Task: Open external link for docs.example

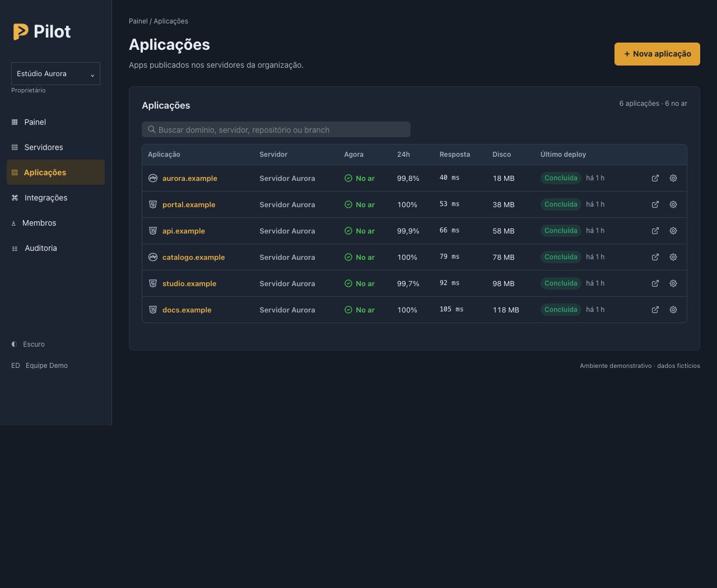Action: pyautogui.click(x=655, y=310)
